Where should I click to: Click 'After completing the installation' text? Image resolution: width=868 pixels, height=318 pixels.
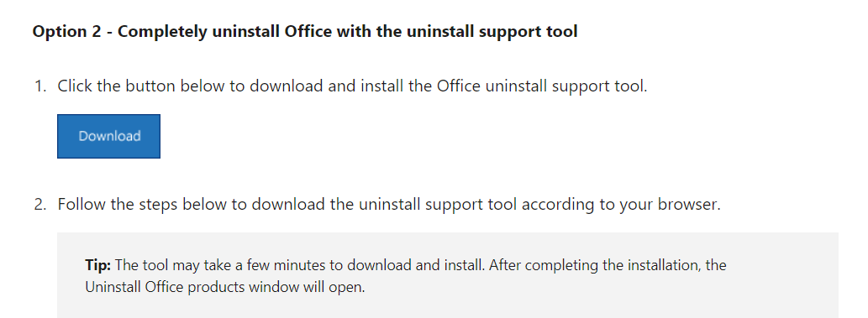[x=596, y=265]
